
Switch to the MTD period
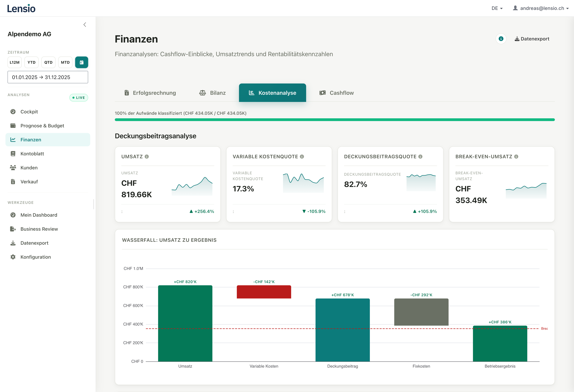pyautogui.click(x=65, y=62)
